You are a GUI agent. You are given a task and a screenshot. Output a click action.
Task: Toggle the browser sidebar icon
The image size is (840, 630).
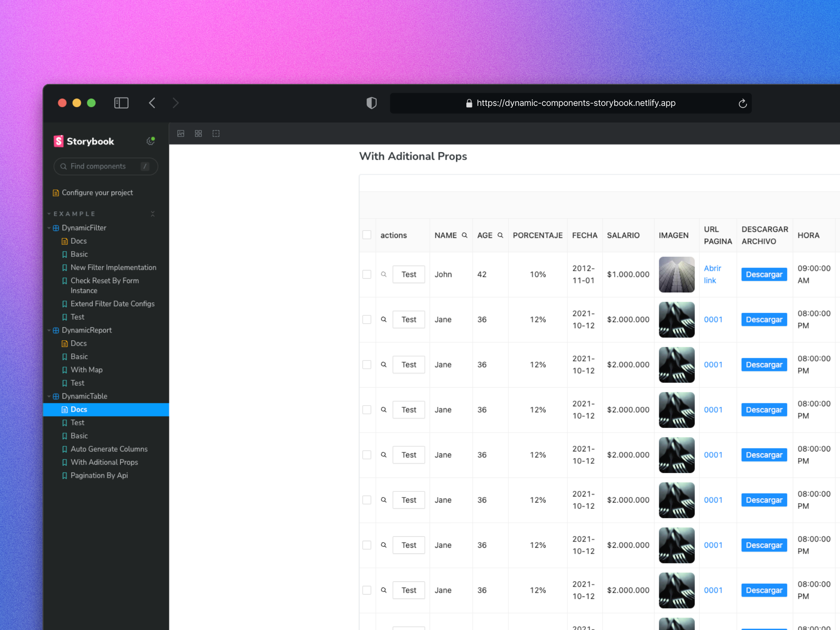click(x=121, y=103)
